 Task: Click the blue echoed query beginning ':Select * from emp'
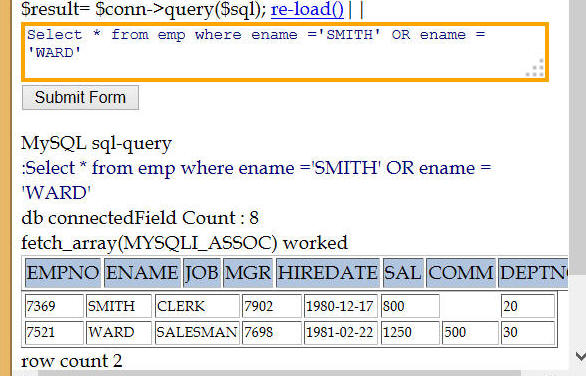pyautogui.click(x=256, y=181)
